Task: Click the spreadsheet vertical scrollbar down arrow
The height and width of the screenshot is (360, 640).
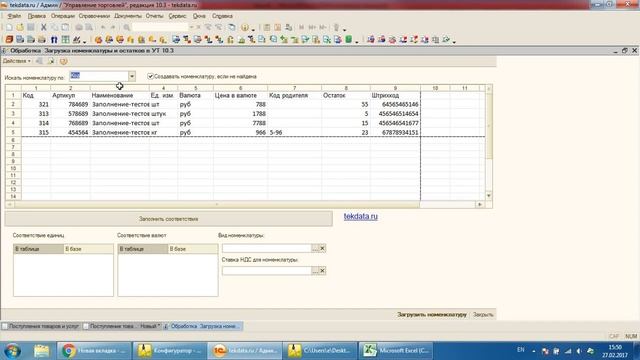Action: click(489, 196)
